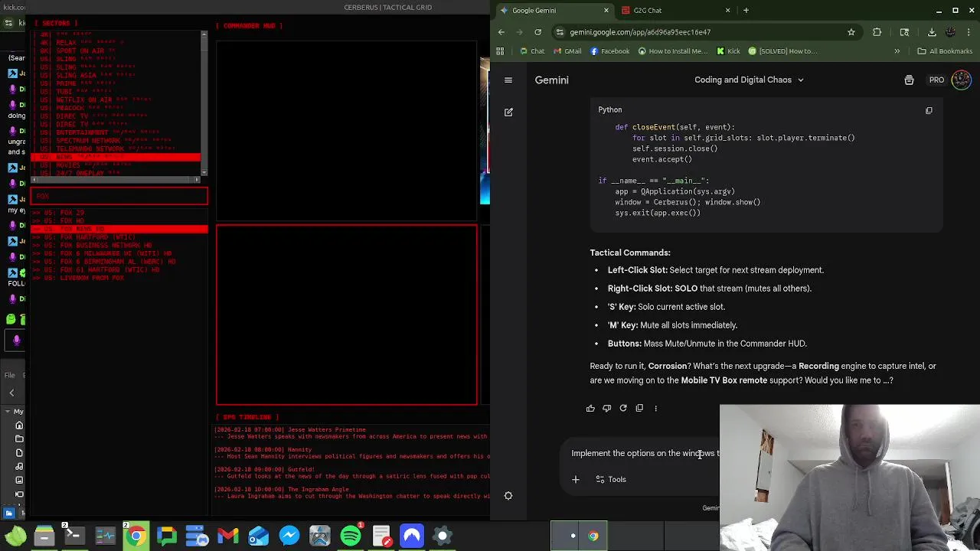Open the Gemini main menu hamburger
Image resolution: width=980 pixels, height=551 pixels.
(508, 80)
